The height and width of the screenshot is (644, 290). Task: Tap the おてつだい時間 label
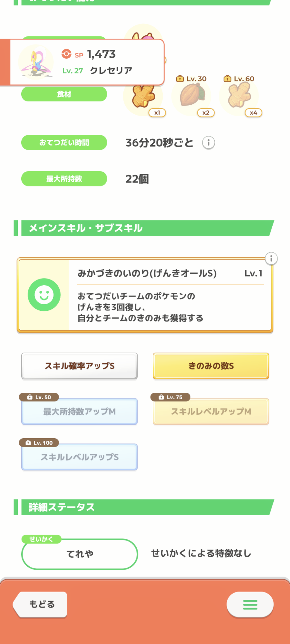coord(64,142)
